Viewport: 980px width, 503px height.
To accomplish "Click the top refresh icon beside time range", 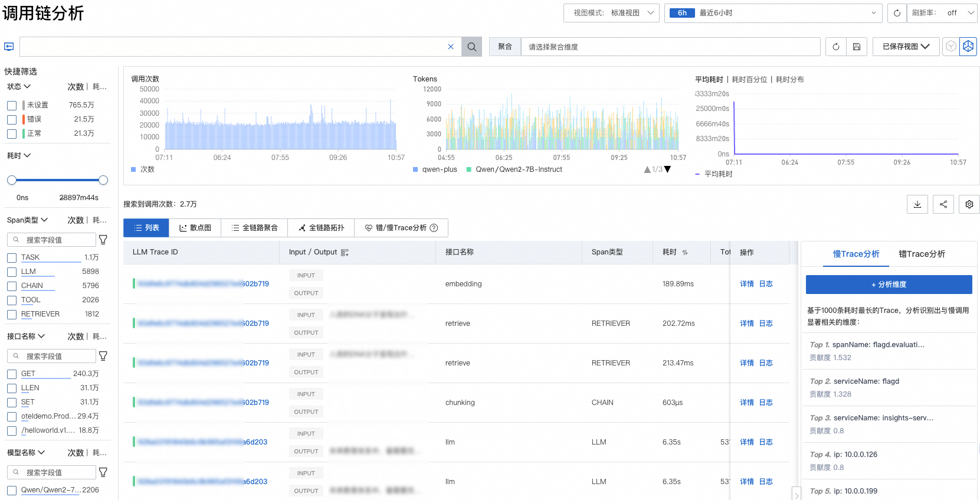I will [897, 13].
